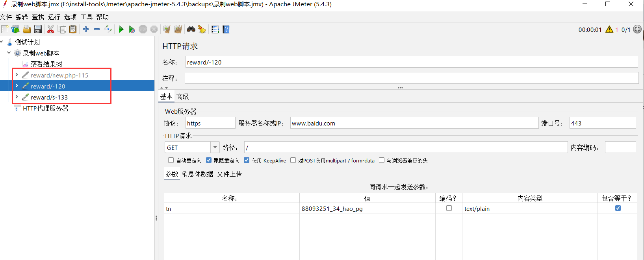644x260 pixels.
Task: Select 察看结果树 in the tree
Action: point(46,64)
